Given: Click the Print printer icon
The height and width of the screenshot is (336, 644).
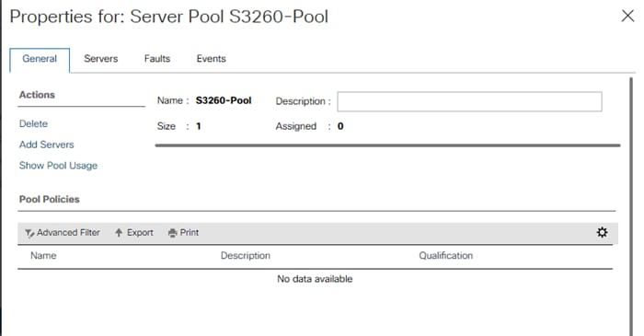Looking at the screenshot, I should 173,233.
